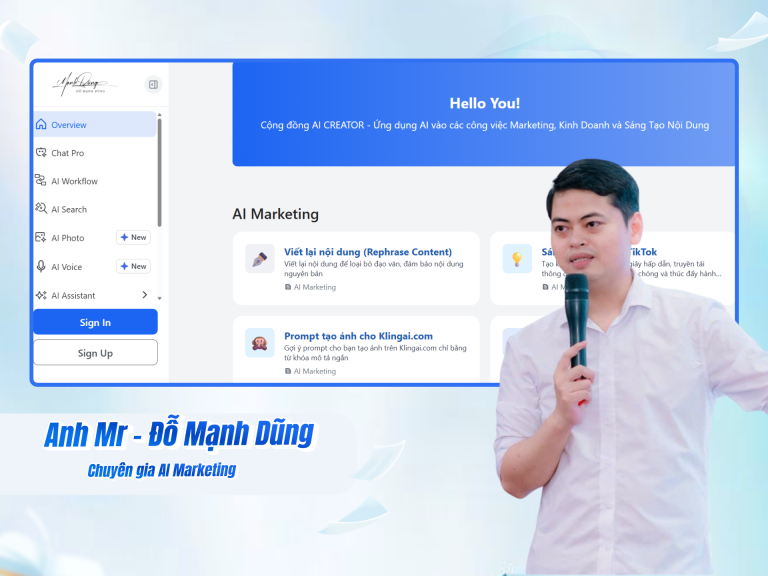
Task: Click the light bulb icon on TikTok card
Action: [x=517, y=259]
